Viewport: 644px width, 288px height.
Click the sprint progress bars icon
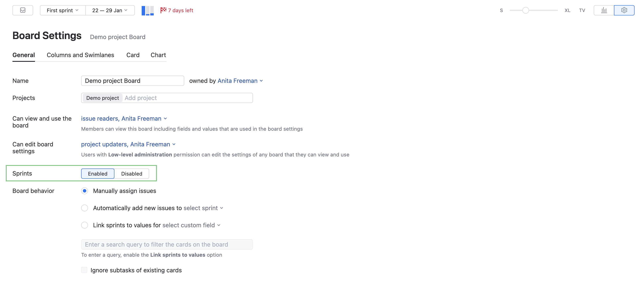[x=147, y=11]
